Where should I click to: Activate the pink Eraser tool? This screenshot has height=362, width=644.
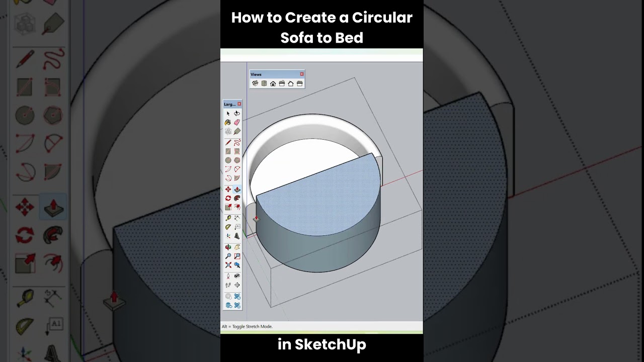[237, 123]
